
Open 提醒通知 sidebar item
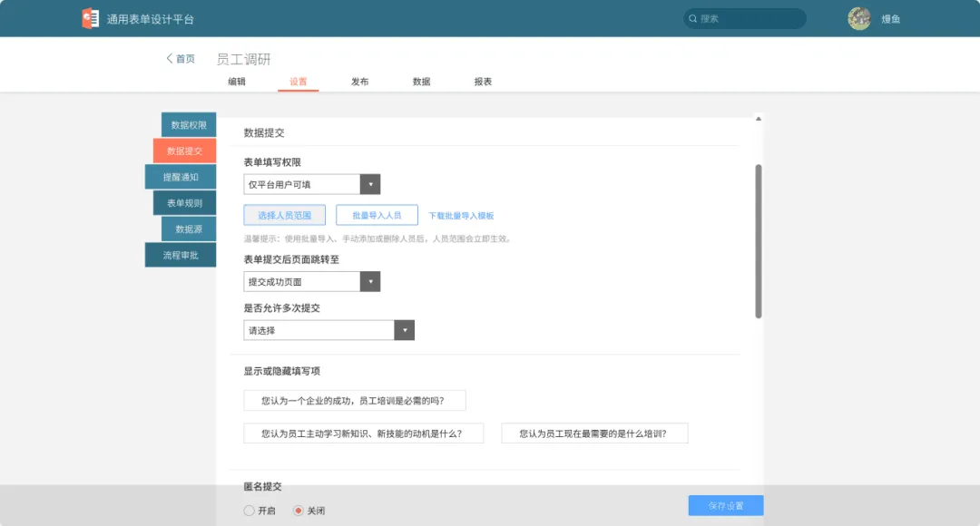coord(181,177)
